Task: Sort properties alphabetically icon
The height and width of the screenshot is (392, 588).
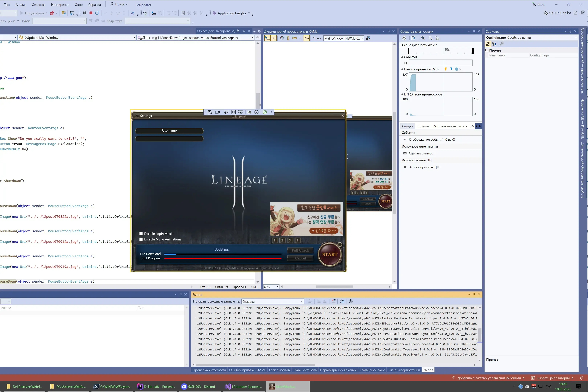Action: click(494, 44)
